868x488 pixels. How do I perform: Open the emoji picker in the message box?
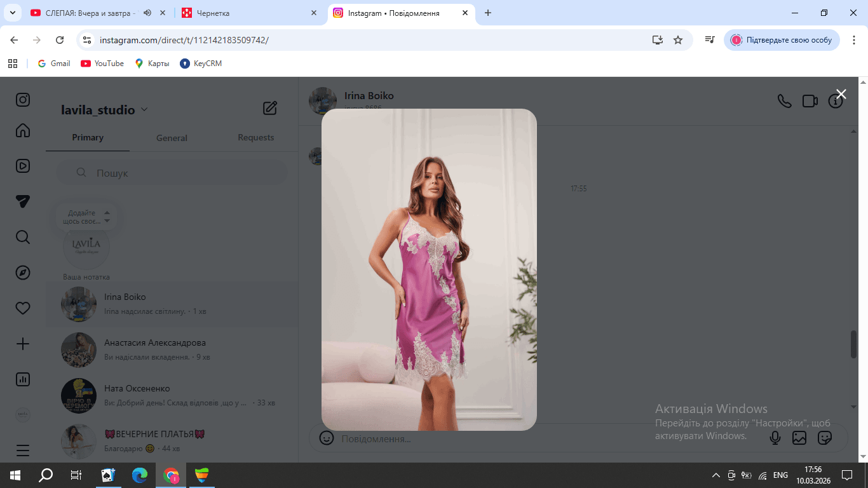click(327, 438)
